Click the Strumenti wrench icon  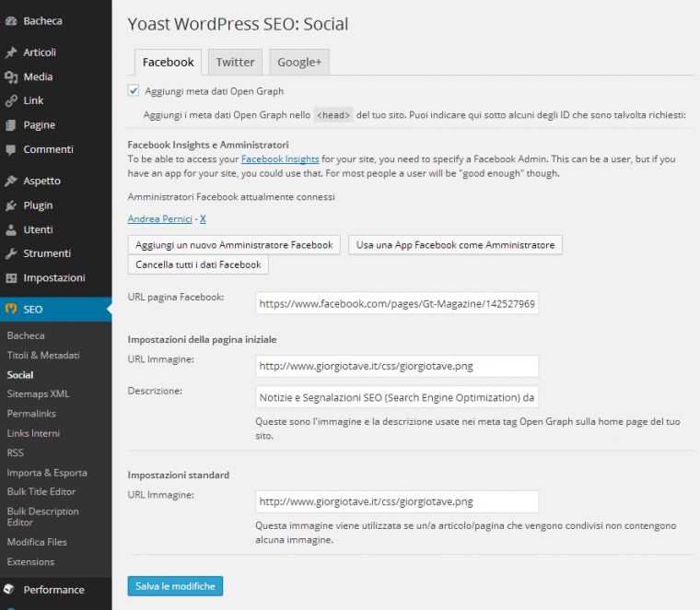(11, 253)
